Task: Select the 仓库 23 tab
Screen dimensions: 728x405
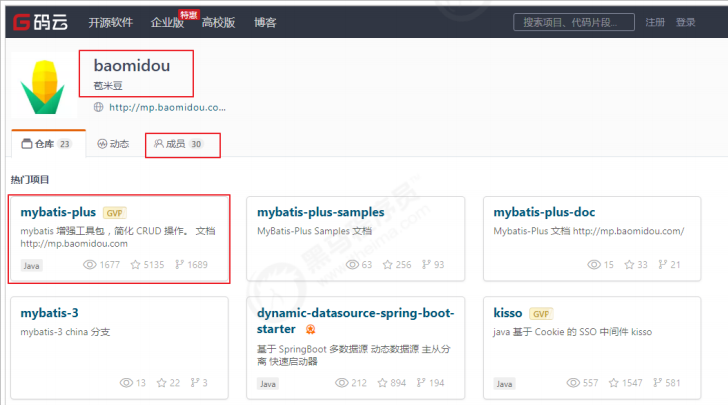Action: point(46,144)
